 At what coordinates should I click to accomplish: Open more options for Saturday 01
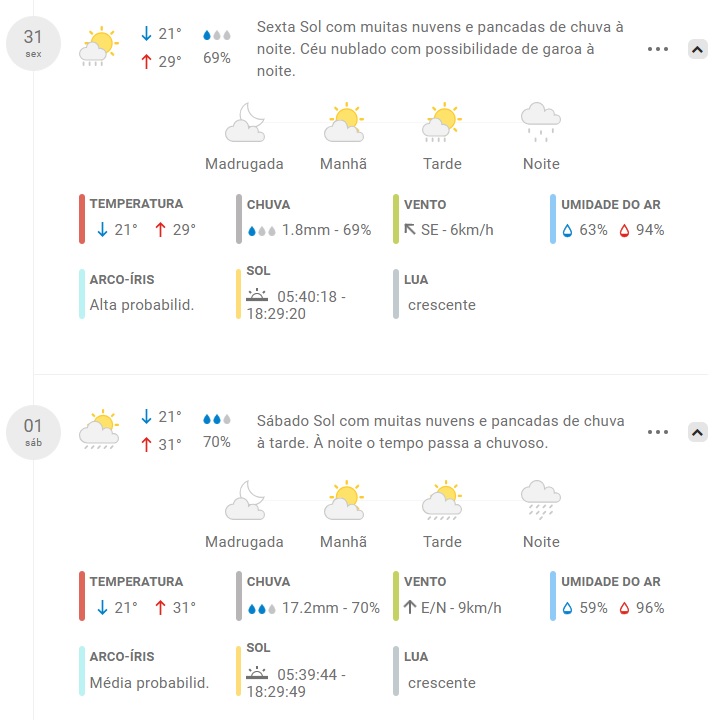pyautogui.click(x=657, y=432)
